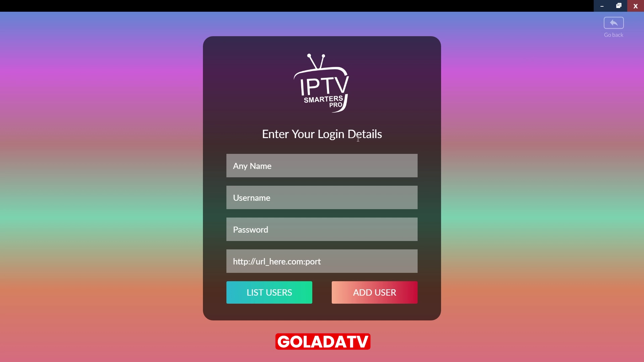Viewport: 644px width, 362px height.
Task: Click the Enter Your Login Details header
Action: (322, 134)
